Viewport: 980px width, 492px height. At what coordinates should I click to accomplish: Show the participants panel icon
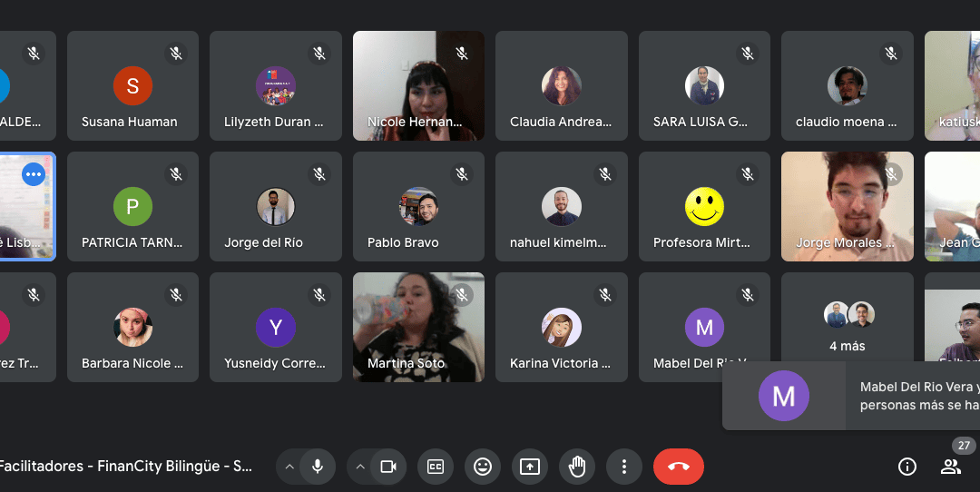tap(951, 467)
